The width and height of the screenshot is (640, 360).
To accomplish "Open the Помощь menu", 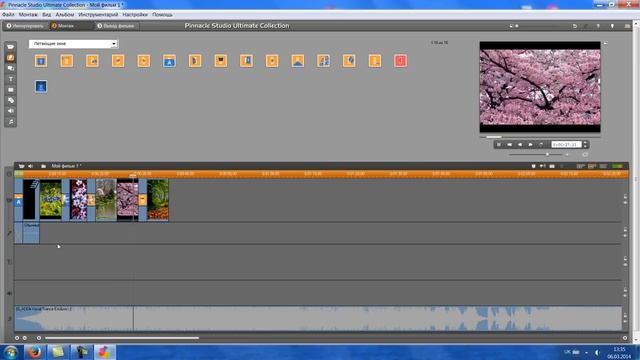I will 162,15.
